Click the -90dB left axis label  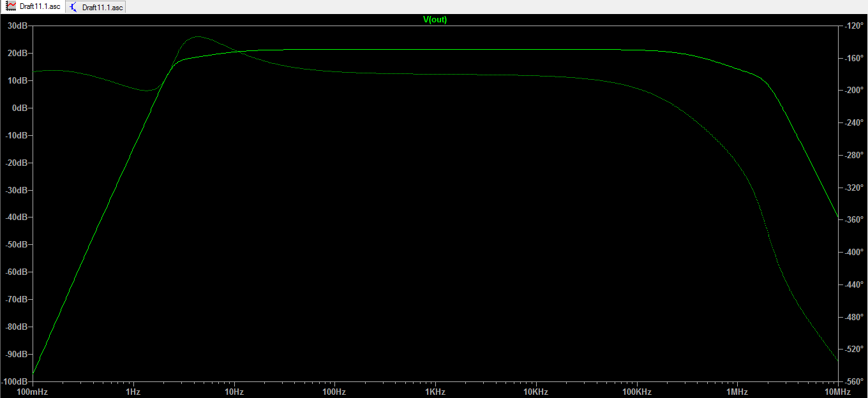[x=16, y=355]
